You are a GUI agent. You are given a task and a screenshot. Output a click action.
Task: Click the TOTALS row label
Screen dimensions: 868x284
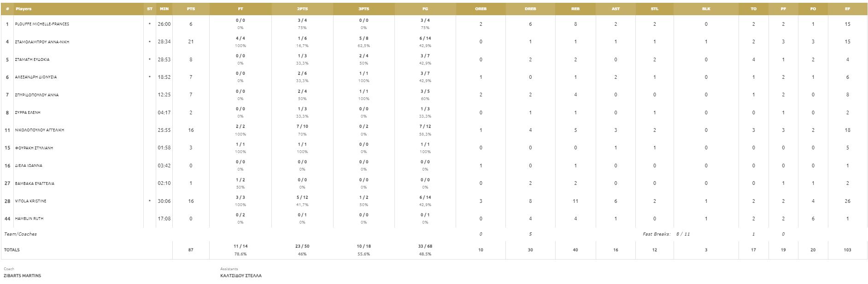(x=12, y=250)
